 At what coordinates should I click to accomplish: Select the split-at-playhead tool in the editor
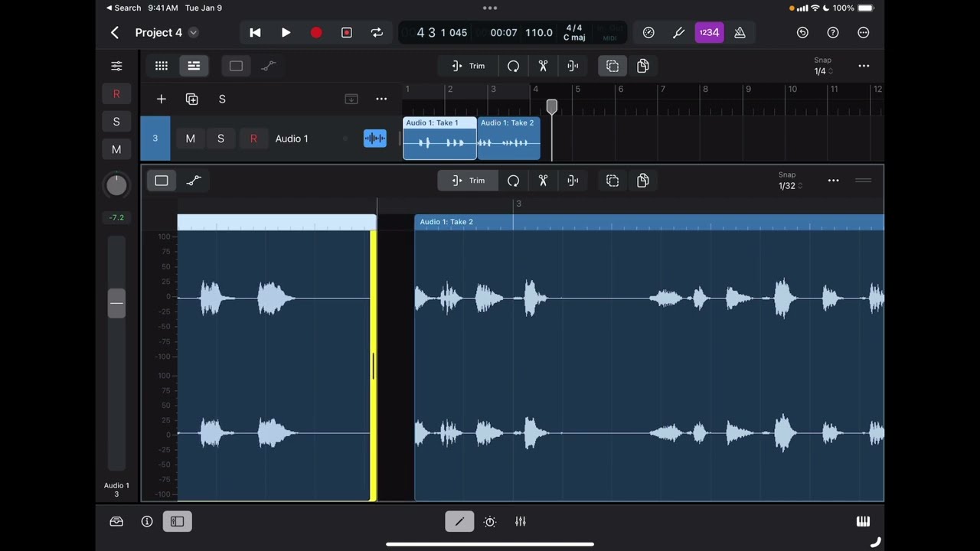(x=573, y=181)
